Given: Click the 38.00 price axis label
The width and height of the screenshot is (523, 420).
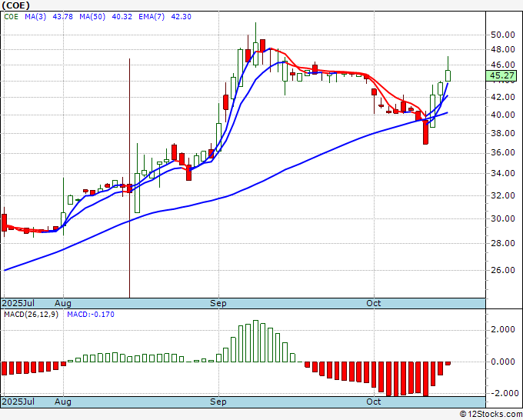Looking at the screenshot, I should 503,133.
